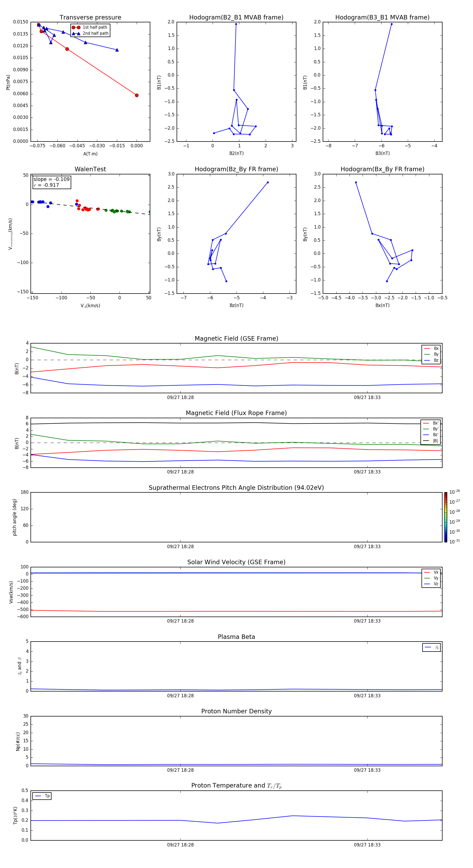473x868 pixels.
Task: Click the Vx legend entry in velocity plot
Action: 431,573
